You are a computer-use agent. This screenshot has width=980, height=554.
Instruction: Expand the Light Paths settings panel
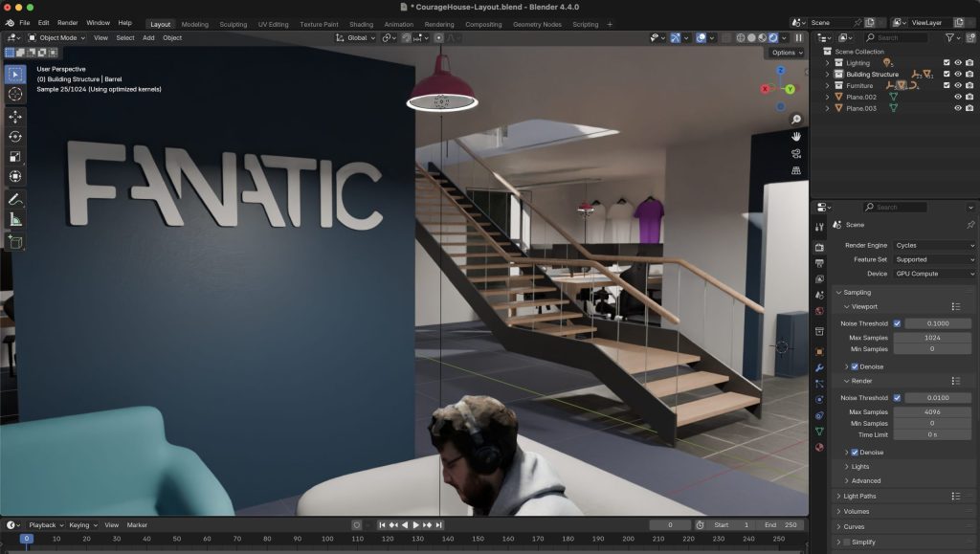click(861, 497)
